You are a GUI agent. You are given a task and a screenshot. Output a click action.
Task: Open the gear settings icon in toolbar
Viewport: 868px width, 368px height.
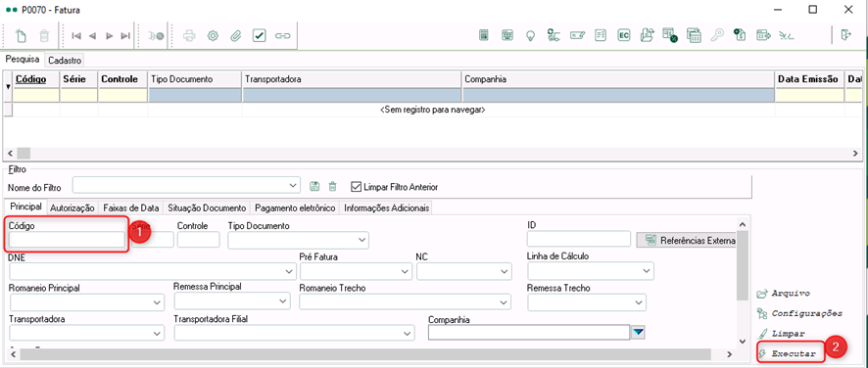(213, 36)
